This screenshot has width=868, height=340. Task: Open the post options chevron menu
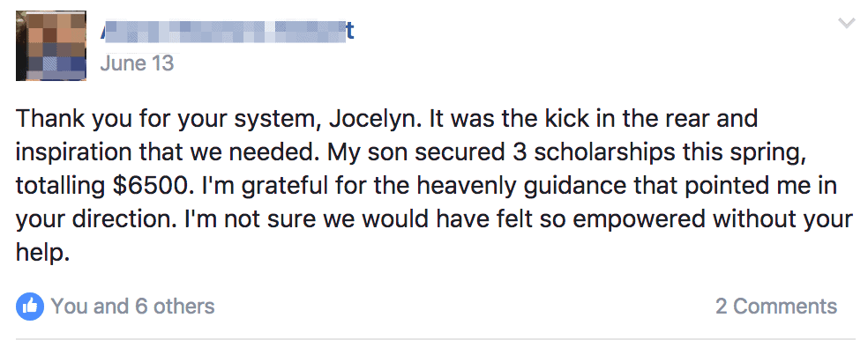click(847, 23)
